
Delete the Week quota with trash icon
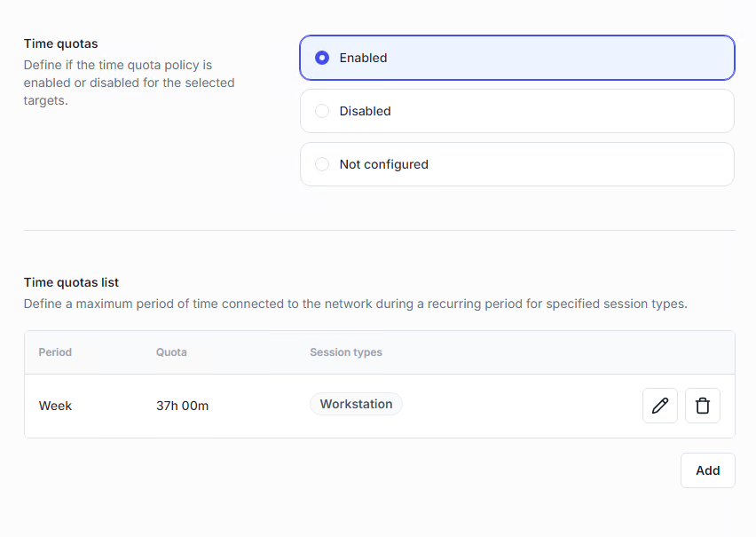(x=703, y=406)
